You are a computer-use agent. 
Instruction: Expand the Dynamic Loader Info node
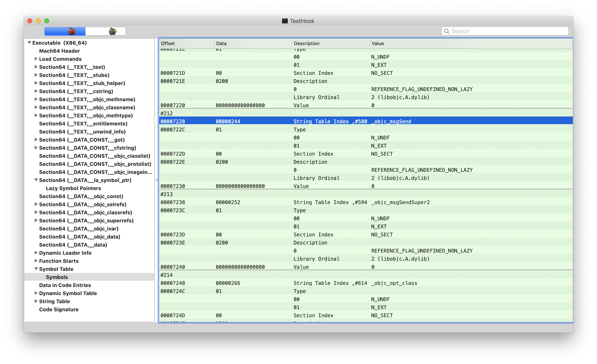[36, 253]
